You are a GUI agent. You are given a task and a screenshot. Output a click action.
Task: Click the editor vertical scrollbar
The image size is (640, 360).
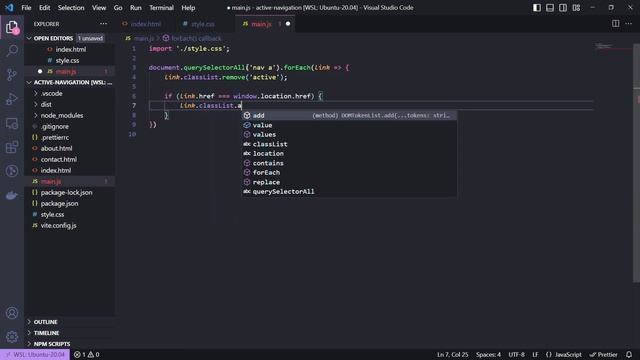[636, 163]
